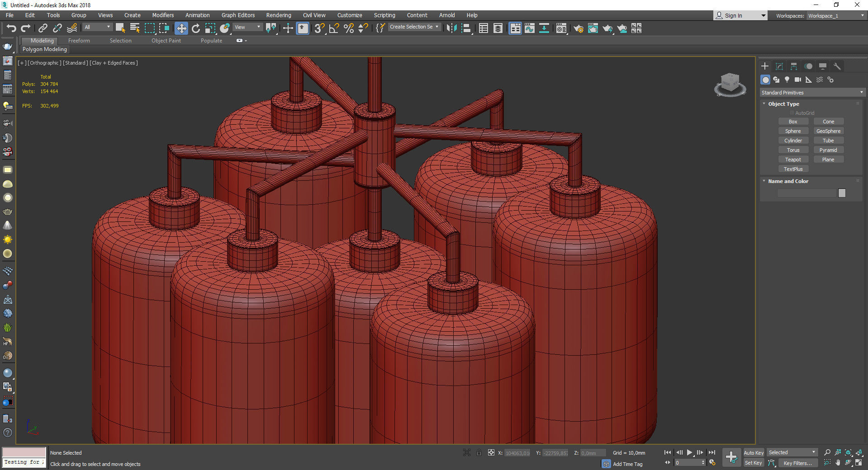Activate the Select Object tool
This screenshot has height=470, width=868.
tap(120, 28)
